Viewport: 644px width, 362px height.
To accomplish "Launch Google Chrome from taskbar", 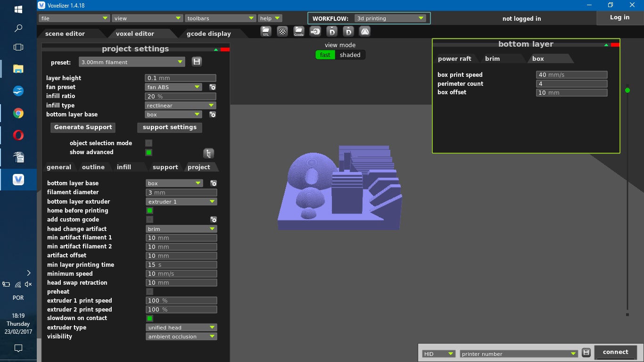I will (18, 113).
